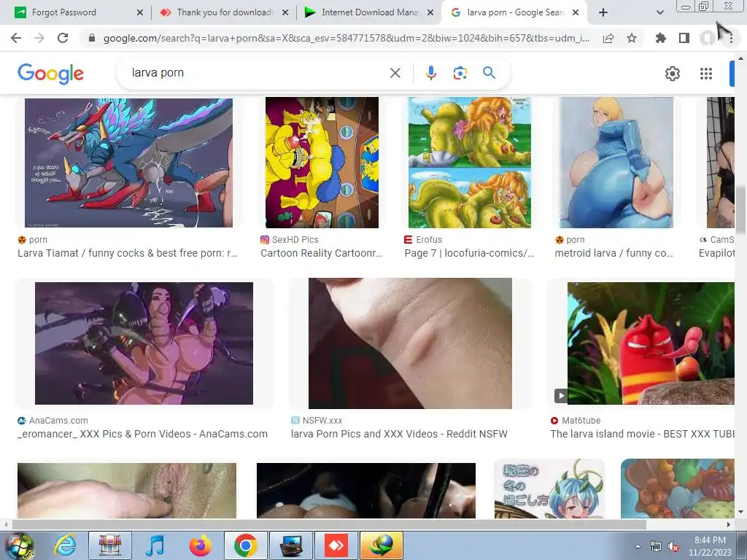Open site info via the padlock icon
The width and height of the screenshot is (747, 560).
(92, 38)
